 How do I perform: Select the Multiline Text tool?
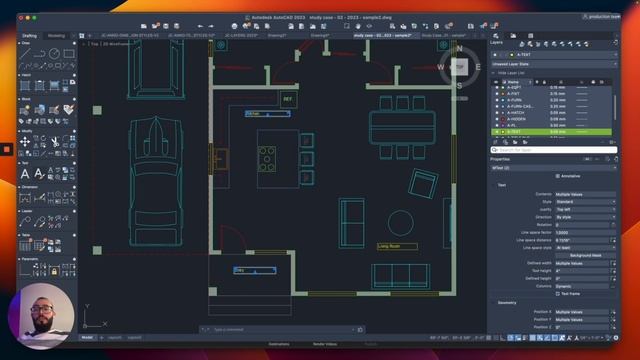click(25, 174)
